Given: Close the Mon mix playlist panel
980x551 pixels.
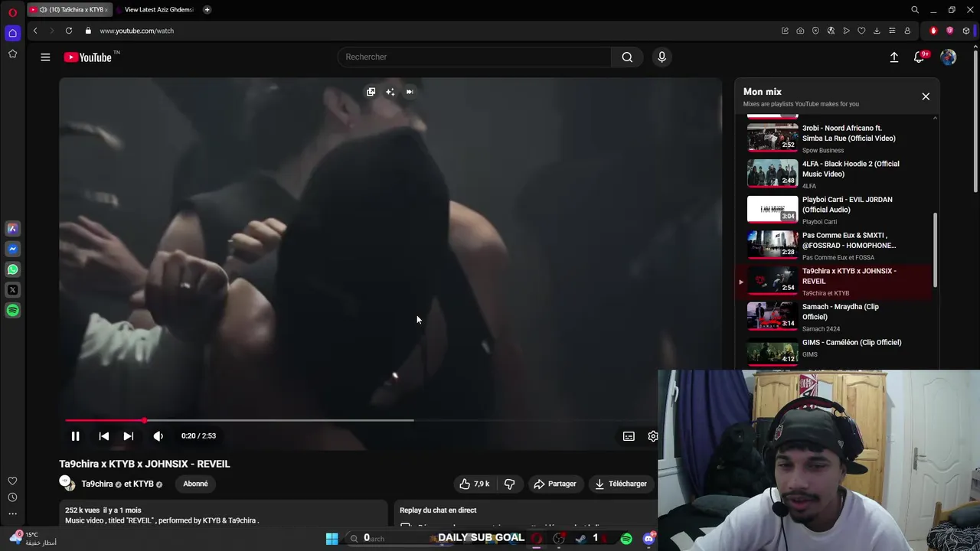Looking at the screenshot, I should (x=926, y=96).
